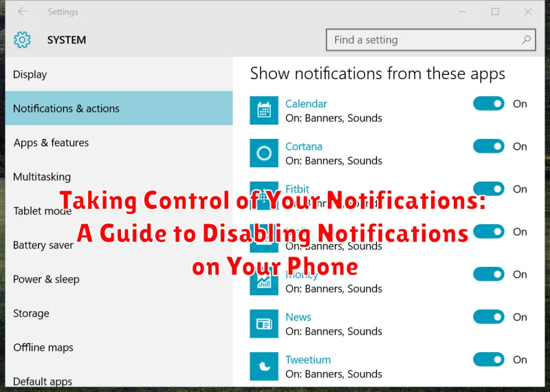Click the back arrow in Settings title bar
550x392 pixels.
click(x=22, y=12)
